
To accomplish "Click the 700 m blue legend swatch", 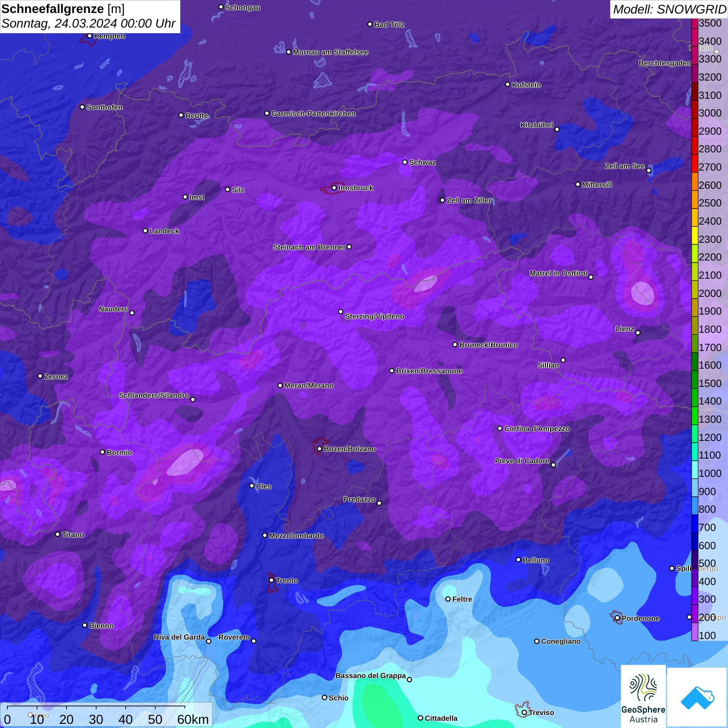I will click(695, 524).
